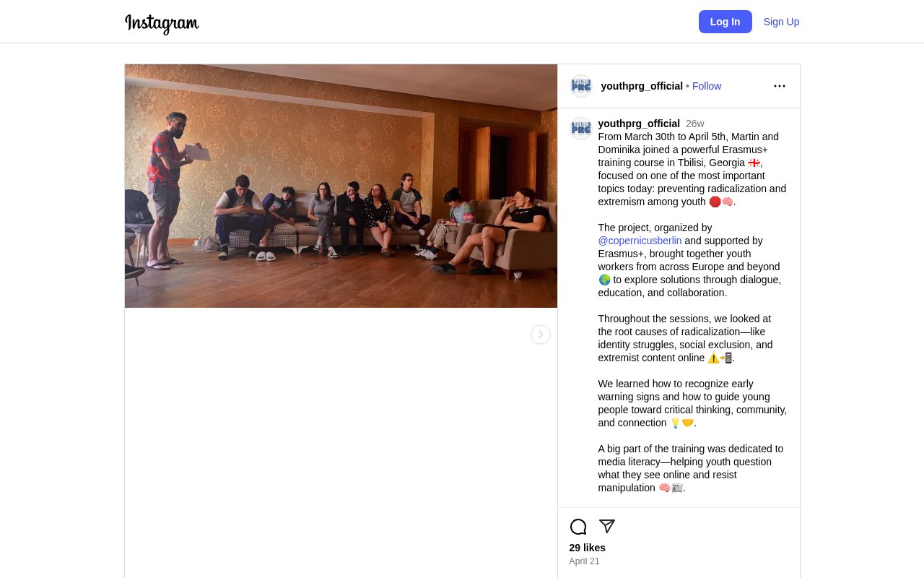Screen dimensions: 924x578
Task: Click the share paper-plane icon
Action: point(606,527)
